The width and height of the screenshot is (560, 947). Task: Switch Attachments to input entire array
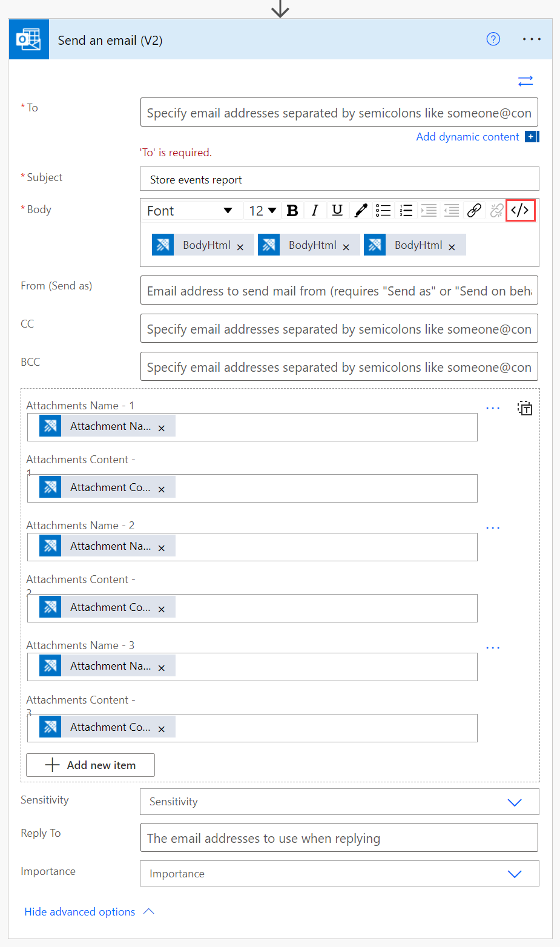tap(525, 408)
